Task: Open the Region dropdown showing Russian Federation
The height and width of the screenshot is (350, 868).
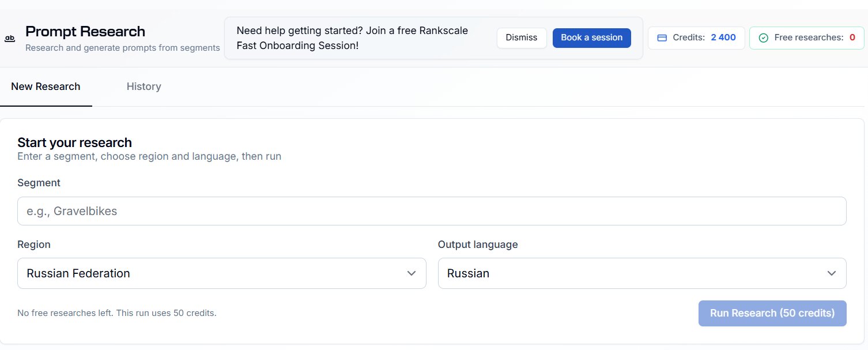Action: click(x=222, y=273)
